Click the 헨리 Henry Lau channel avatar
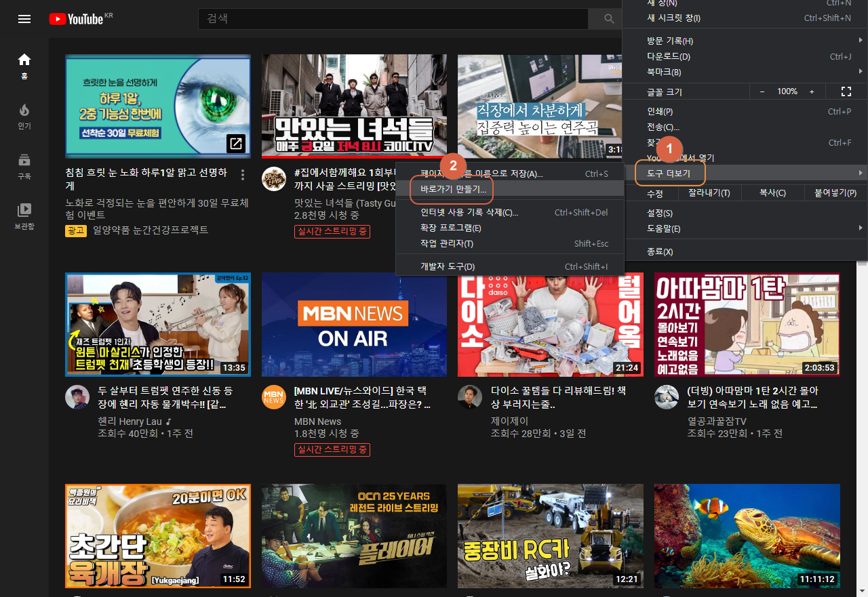Image resolution: width=868 pixels, height=597 pixels. pyautogui.click(x=77, y=397)
